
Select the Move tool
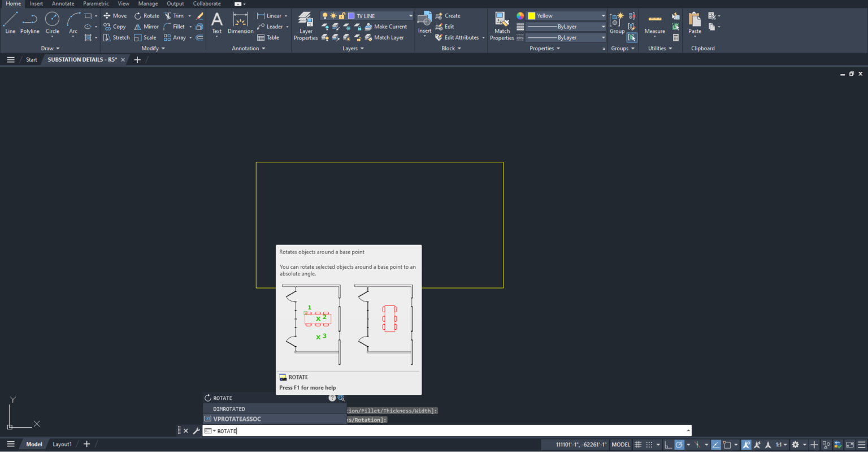pyautogui.click(x=115, y=15)
